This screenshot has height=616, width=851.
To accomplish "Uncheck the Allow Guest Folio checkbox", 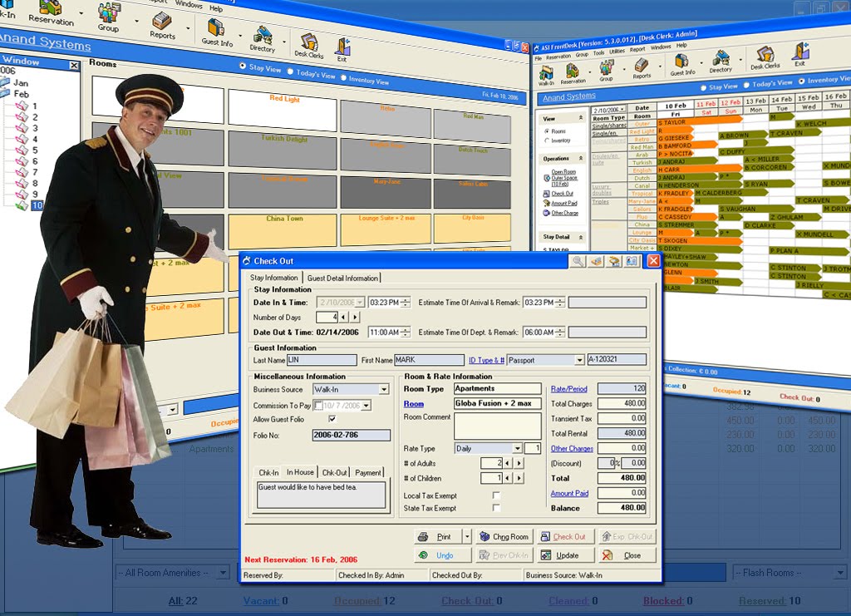I will pyautogui.click(x=331, y=419).
